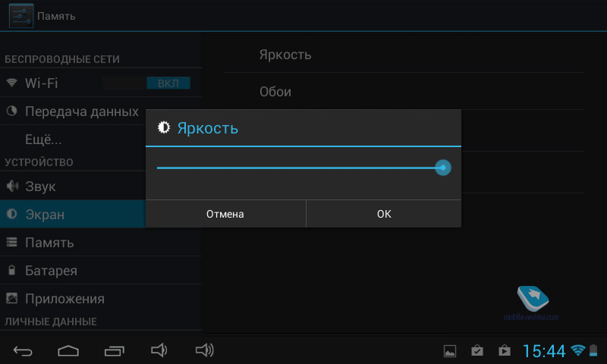Tap the Settings icon in top bar

(x=21, y=16)
